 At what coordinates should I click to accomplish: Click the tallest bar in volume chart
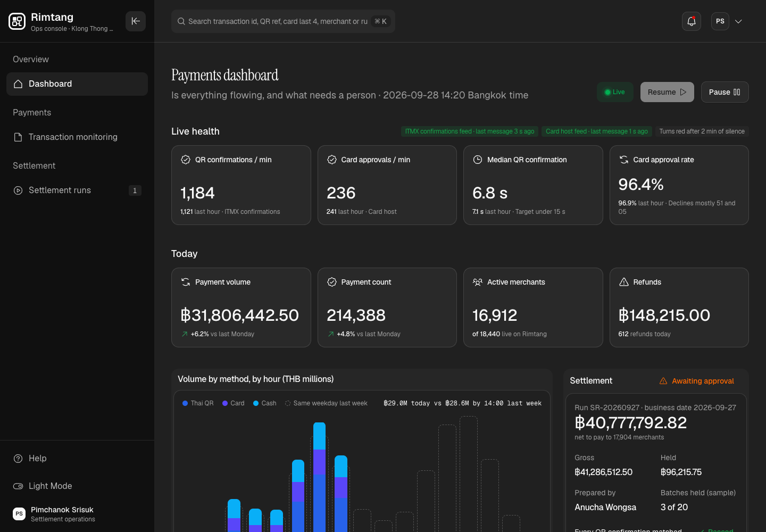point(319,477)
